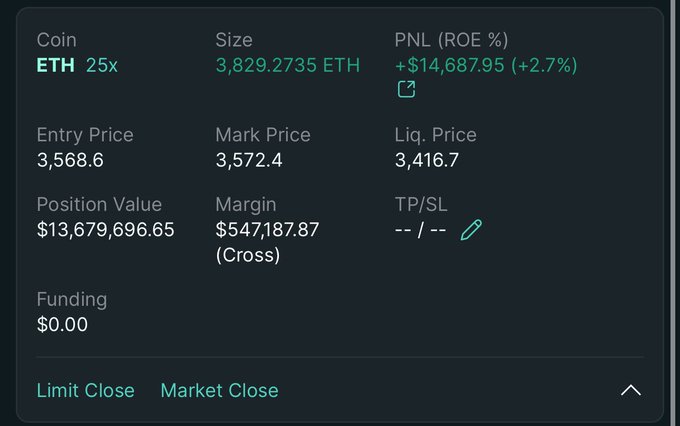Click the $13,679,696.65 position value
Screen dimensions: 680x426
pyautogui.click(x=105, y=230)
